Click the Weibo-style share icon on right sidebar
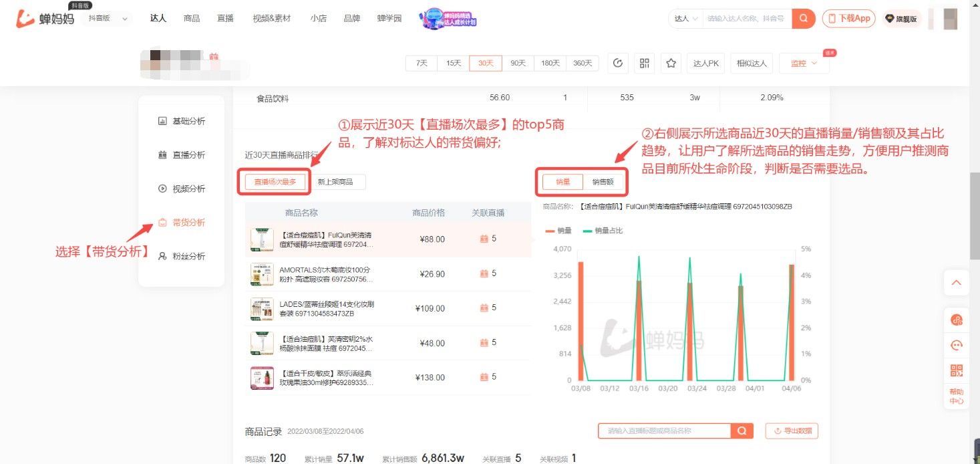Image resolution: width=980 pixels, height=464 pixels. click(956, 320)
